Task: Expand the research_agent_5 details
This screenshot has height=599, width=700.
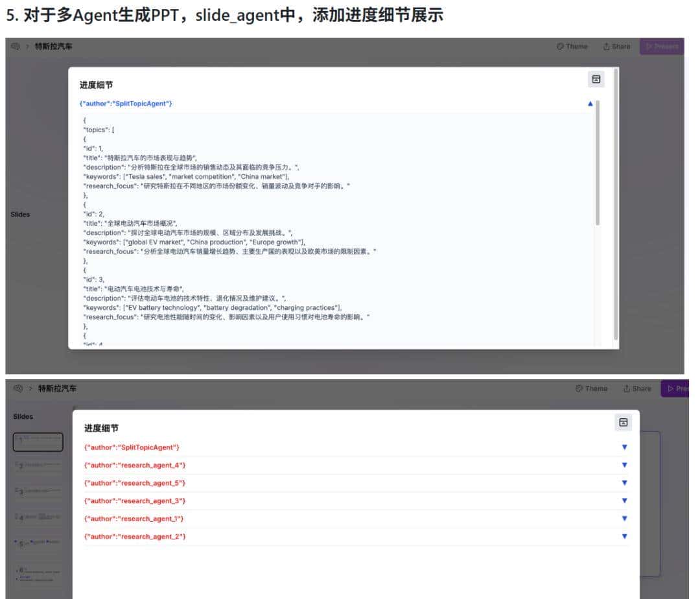Action: pyautogui.click(x=624, y=482)
